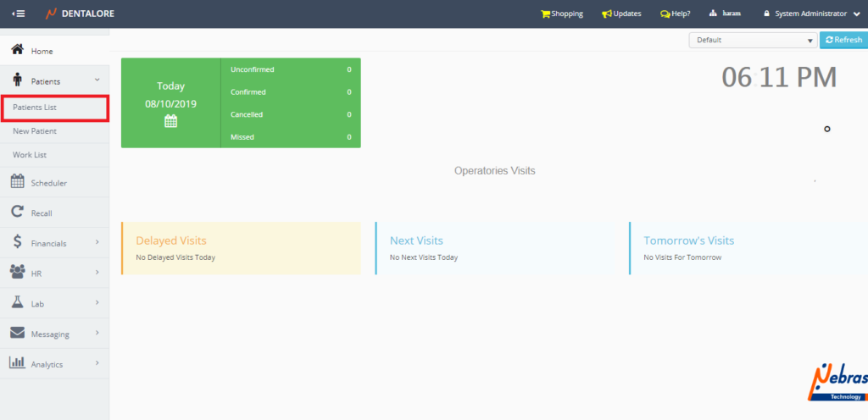Image resolution: width=868 pixels, height=420 pixels.
Task: Select New Patient in sidebar
Action: (x=35, y=131)
